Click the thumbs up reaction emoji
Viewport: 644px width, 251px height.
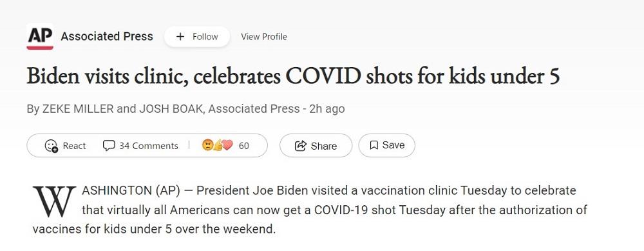[218, 145]
